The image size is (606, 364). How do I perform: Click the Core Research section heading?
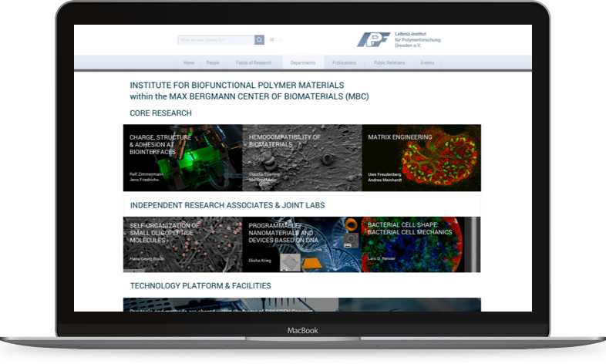[160, 113]
